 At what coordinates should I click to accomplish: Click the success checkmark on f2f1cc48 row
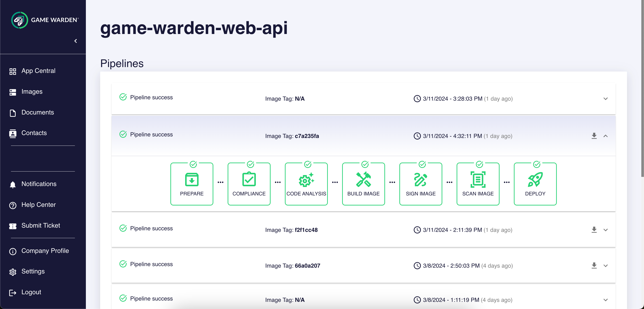(123, 228)
